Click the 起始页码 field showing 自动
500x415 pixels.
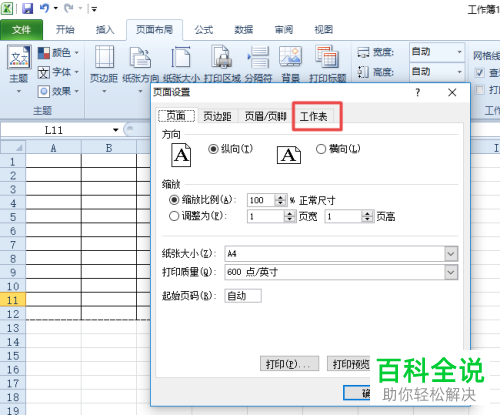click(243, 296)
